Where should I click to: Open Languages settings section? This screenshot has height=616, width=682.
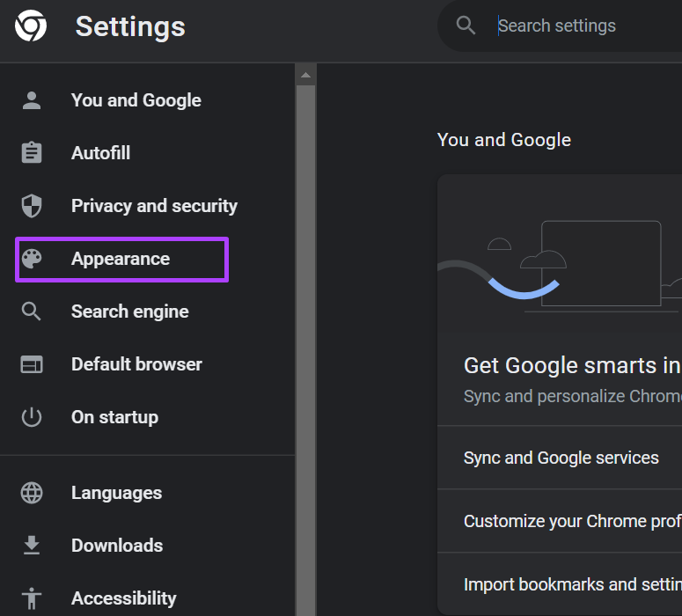(x=116, y=493)
